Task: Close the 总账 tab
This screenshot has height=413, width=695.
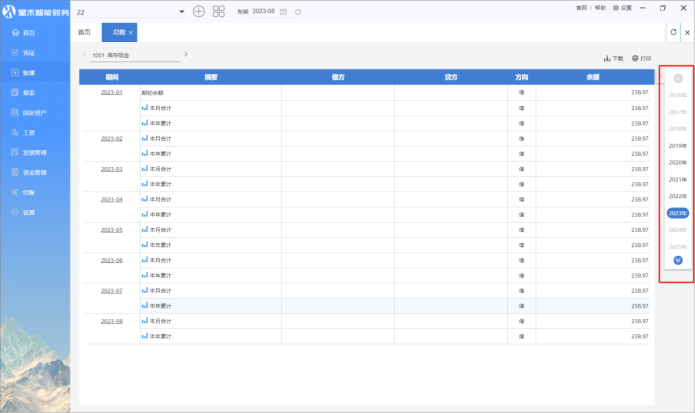Action: click(130, 33)
